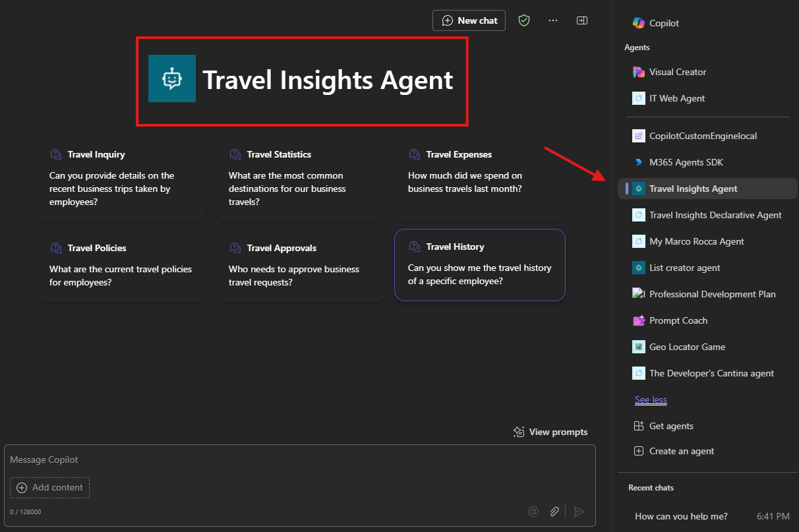Click the Travel Inquiry card chat icon

pos(56,154)
